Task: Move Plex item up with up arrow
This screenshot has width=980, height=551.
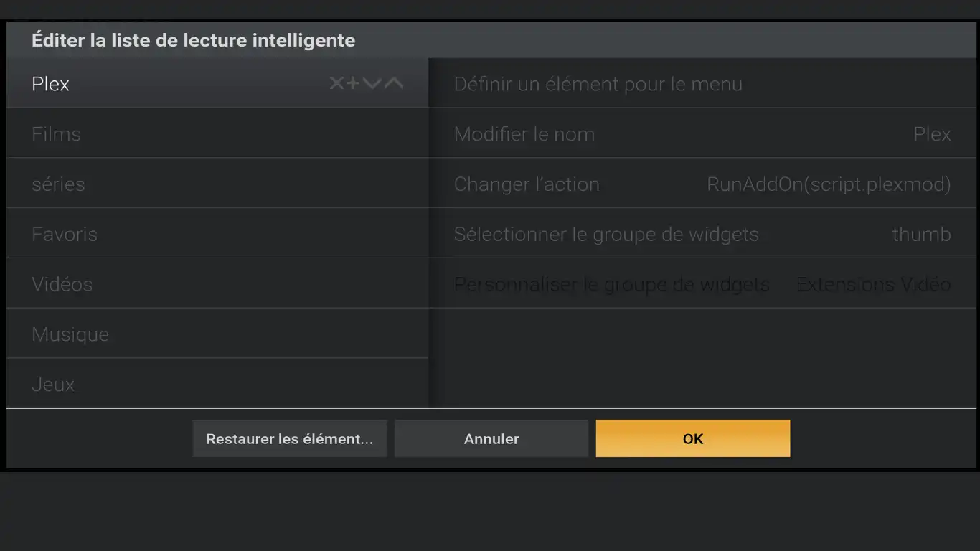Action: click(394, 84)
